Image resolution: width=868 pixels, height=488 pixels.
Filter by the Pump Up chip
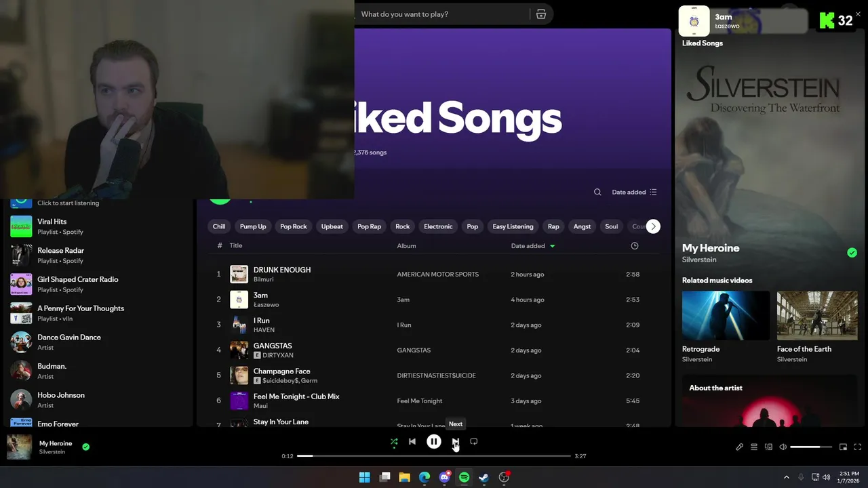coord(253,226)
